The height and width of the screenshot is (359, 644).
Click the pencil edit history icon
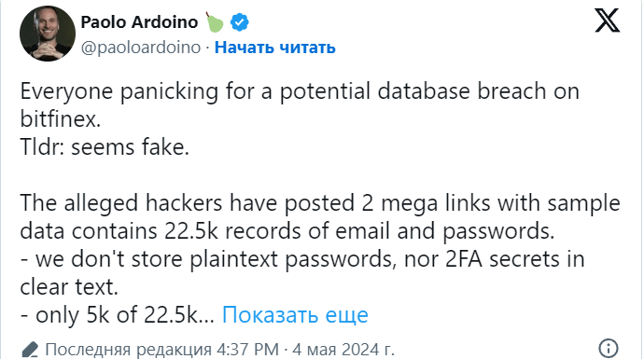point(30,350)
